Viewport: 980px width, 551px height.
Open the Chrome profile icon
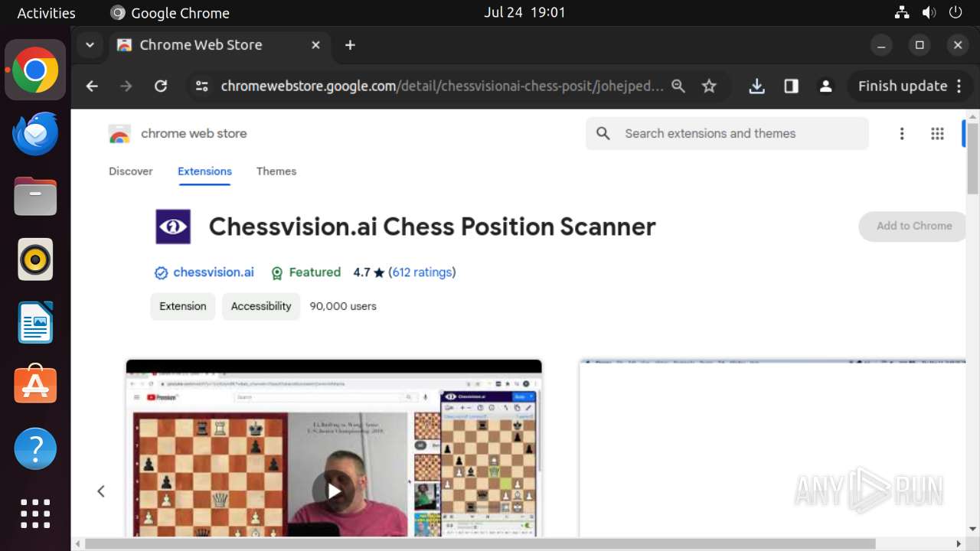tap(825, 86)
